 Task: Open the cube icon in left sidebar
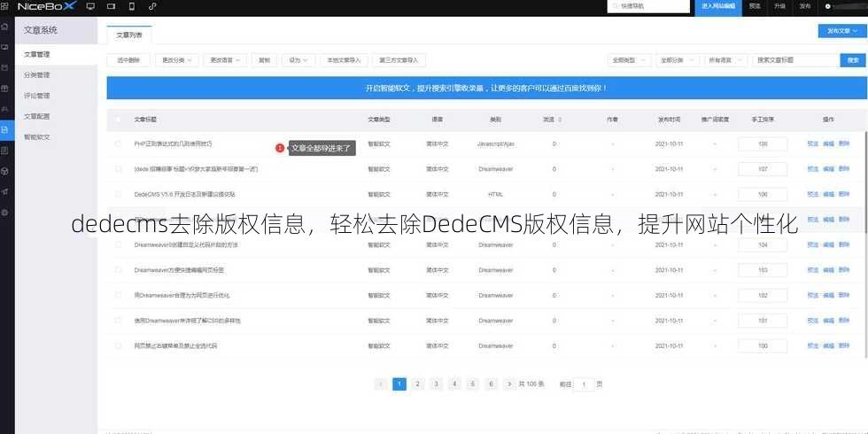click(5, 171)
